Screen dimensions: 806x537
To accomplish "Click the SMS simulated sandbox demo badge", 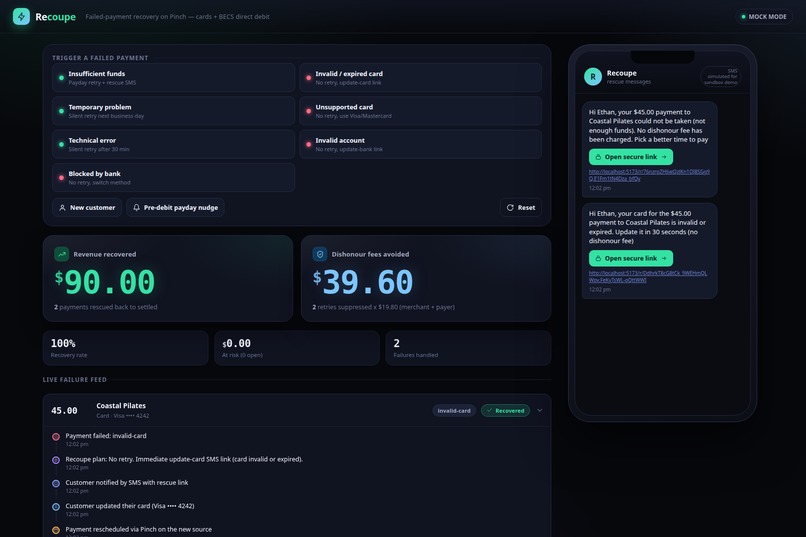I will pos(721,77).
